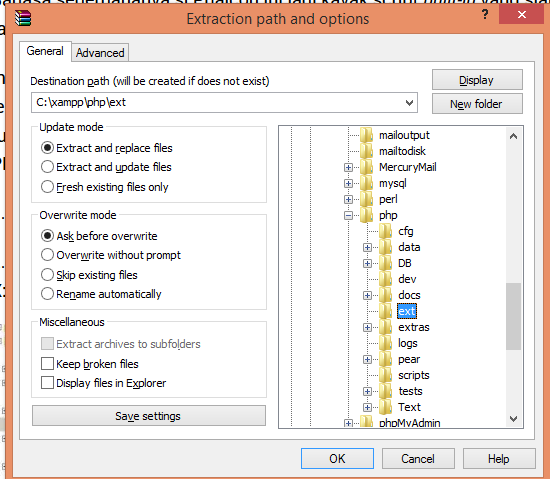Viewport: 550px width, 479px height.
Task: Expand the data tree node
Action: [367, 248]
